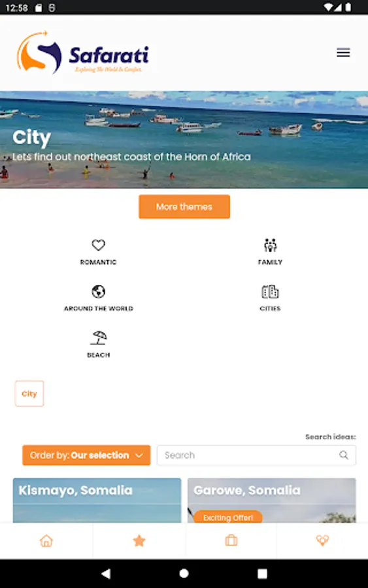368x588 pixels.
Task: Click the search magnifier icon
Action: tap(344, 455)
